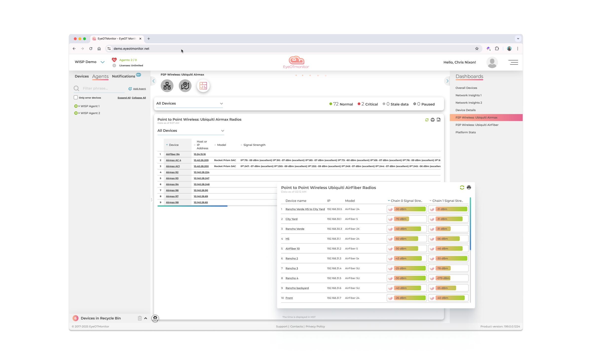Screen dimensions: 592x364
Task: Expand Devices in Recycle Bin panel
Action: 146,318
